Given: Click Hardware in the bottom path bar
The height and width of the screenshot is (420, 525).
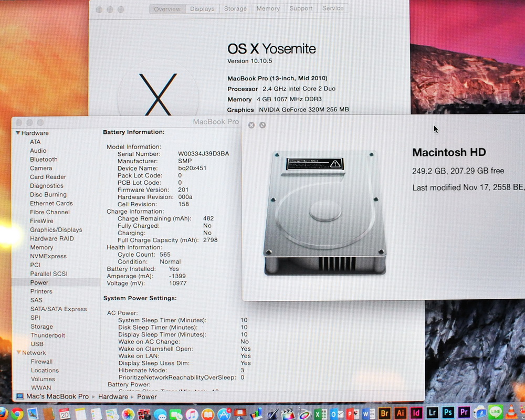Looking at the screenshot, I should 113,397.
